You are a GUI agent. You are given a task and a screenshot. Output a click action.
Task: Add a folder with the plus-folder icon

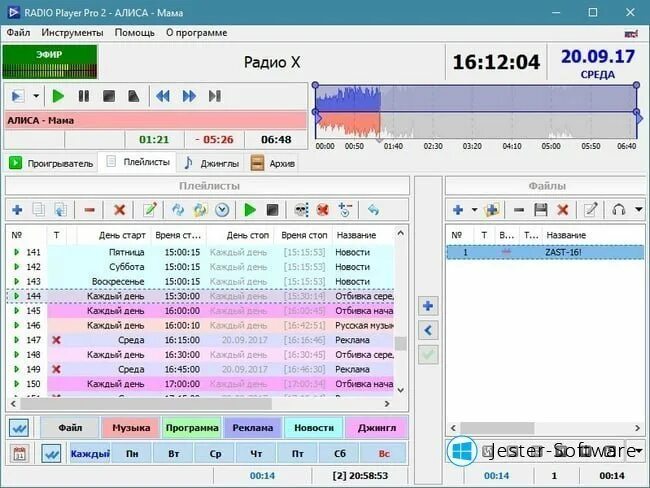coord(492,210)
